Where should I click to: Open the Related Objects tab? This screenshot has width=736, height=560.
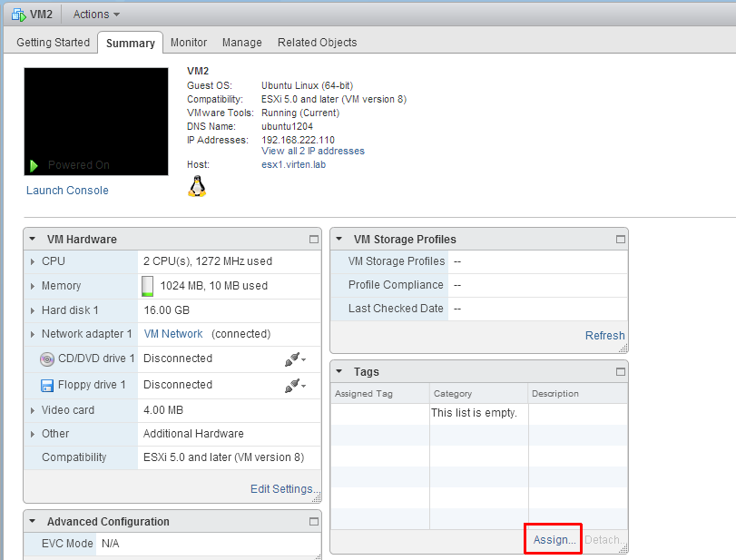coord(318,43)
